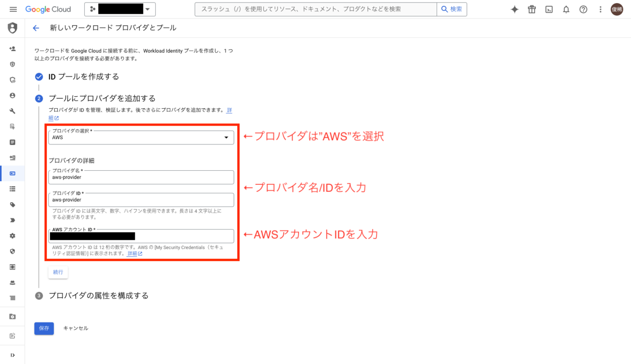631x364 pixels.
Task: Click the 続行 button
Action: click(x=58, y=272)
